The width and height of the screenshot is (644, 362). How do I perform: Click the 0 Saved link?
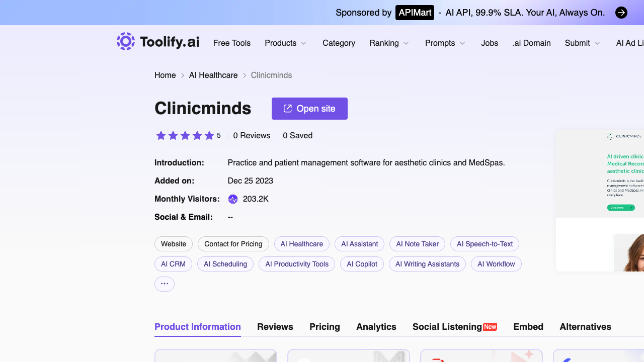298,136
